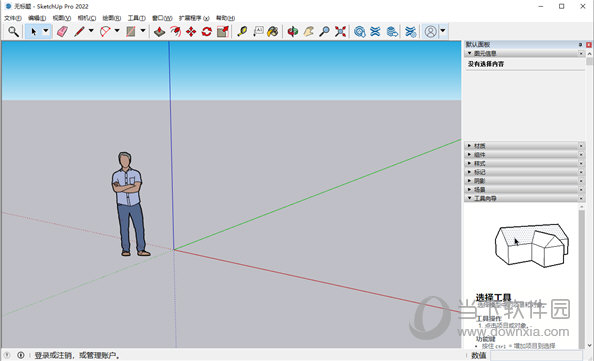Collapse the 图元信息 panel
594x361 pixels.
470,53
